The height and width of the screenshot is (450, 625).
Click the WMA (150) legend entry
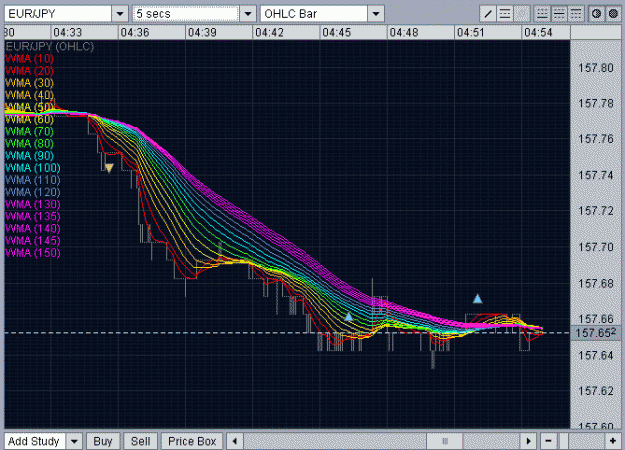tap(33, 253)
